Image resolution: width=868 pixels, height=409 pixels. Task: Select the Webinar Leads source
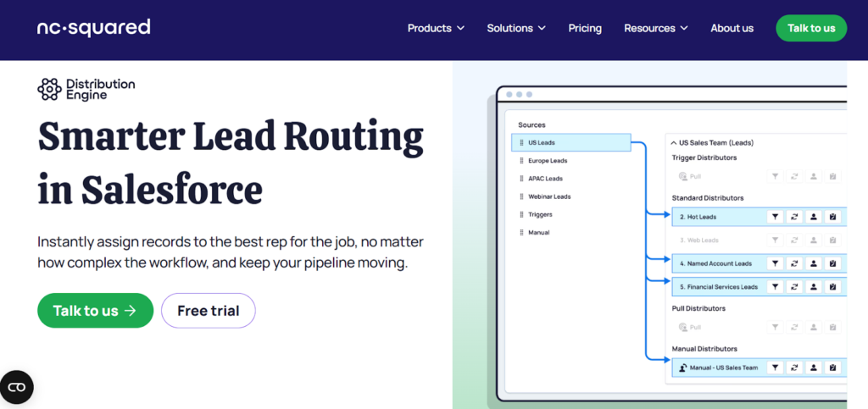550,196
